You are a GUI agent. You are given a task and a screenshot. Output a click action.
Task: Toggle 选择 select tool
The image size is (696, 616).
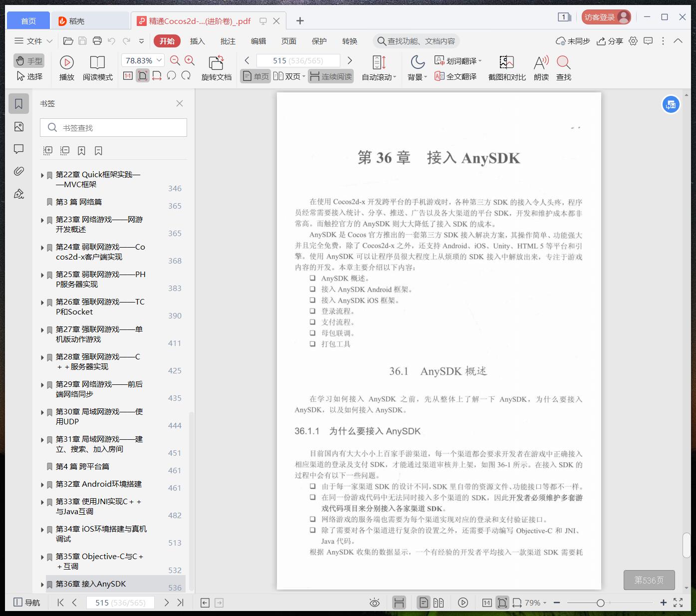click(x=29, y=76)
